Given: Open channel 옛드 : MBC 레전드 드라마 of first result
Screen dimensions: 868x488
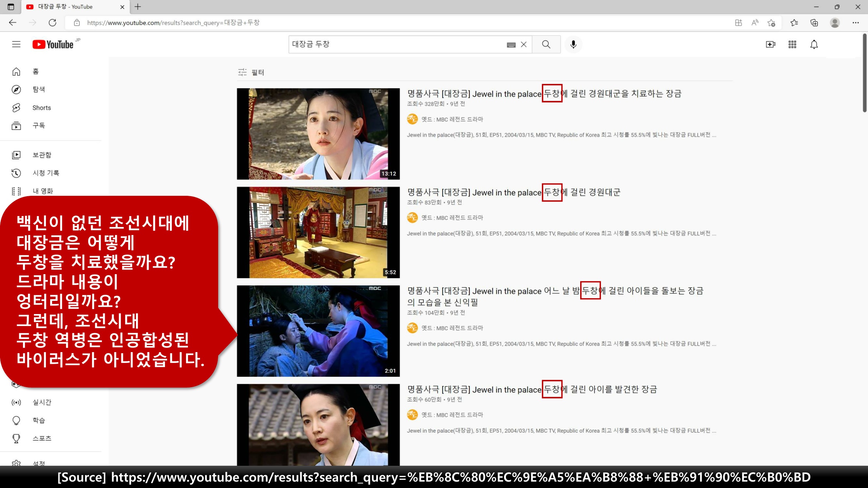Looking at the screenshot, I should pyautogui.click(x=452, y=119).
